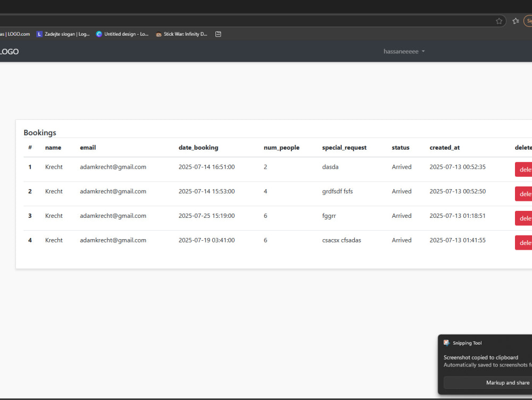Screen dimensions: 532x400
Task: Click created_at 2025-07-13 01:41:55 cell
Action: coord(458,240)
